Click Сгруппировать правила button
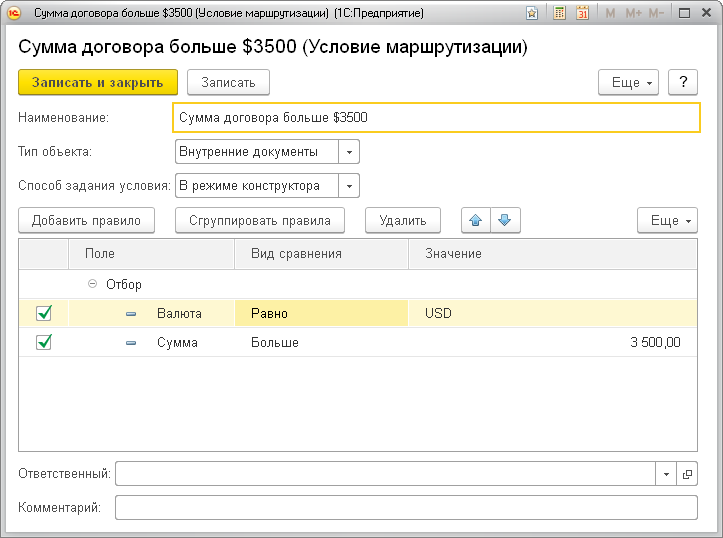 click(x=260, y=220)
